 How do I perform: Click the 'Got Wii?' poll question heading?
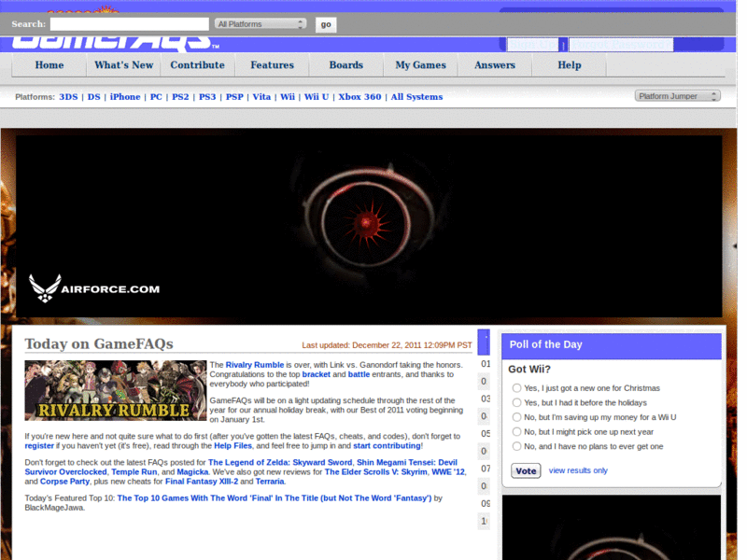529,369
